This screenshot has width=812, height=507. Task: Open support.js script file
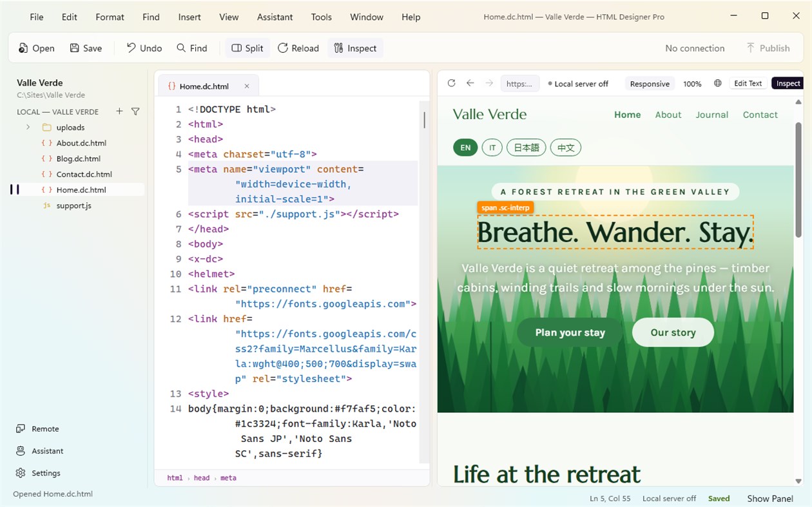pos(74,206)
